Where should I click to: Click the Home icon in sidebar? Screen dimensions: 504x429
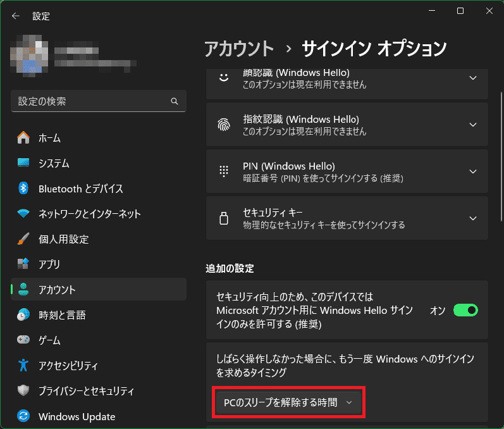[23, 138]
